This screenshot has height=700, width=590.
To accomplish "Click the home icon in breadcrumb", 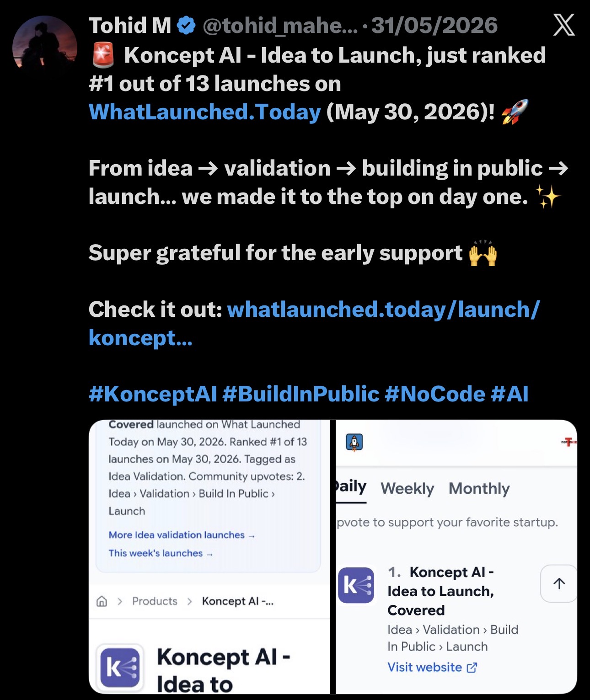I will (x=102, y=601).
